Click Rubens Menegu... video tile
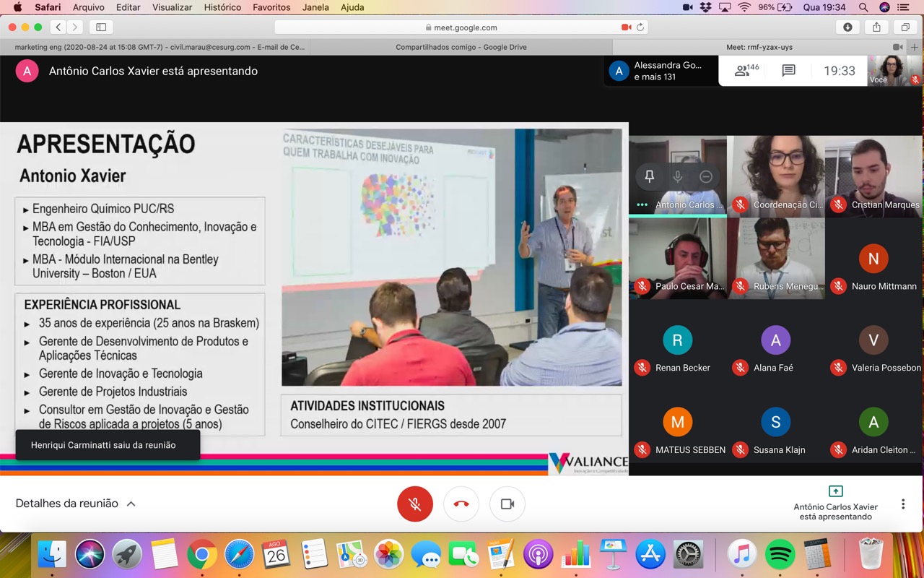924x578 pixels. [x=776, y=259]
